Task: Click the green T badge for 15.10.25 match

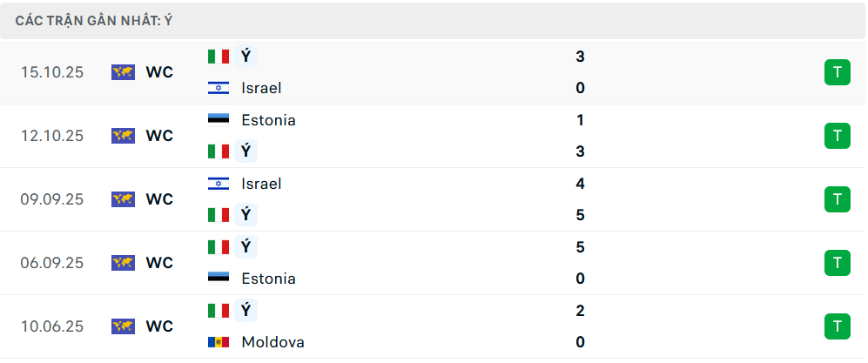Action: [x=837, y=72]
